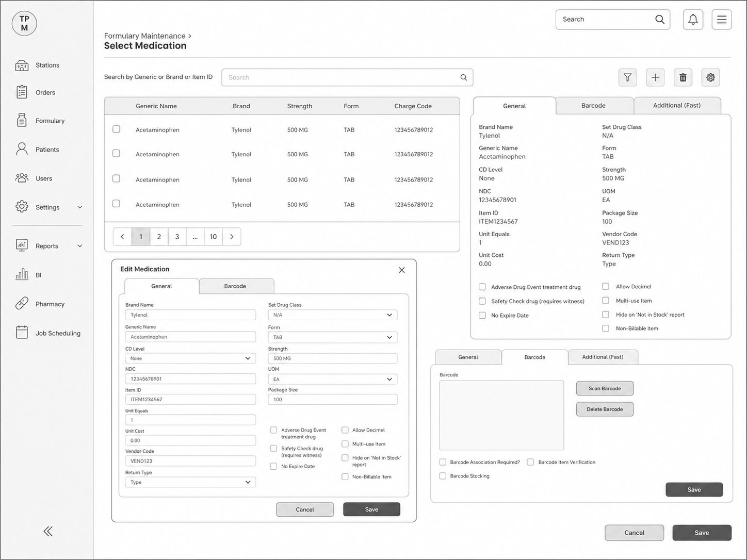Click the Scan Barcode button
The image size is (747, 560).
click(x=605, y=388)
